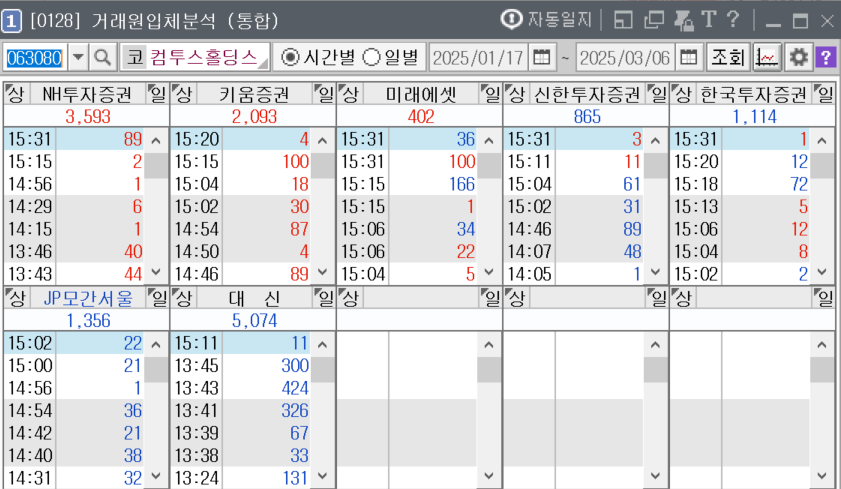The image size is (841, 489).
Task: Click the 일 button beside 키움증권
Action: pos(324,95)
